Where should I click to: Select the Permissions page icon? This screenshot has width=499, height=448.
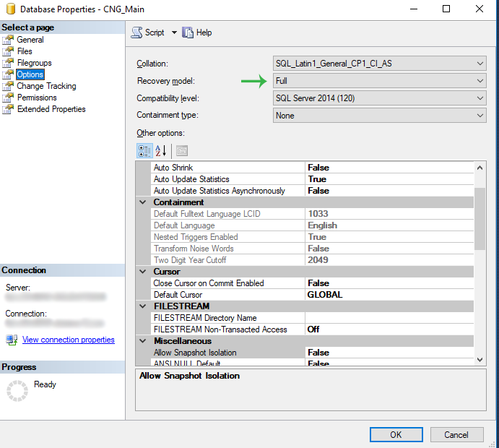point(8,98)
